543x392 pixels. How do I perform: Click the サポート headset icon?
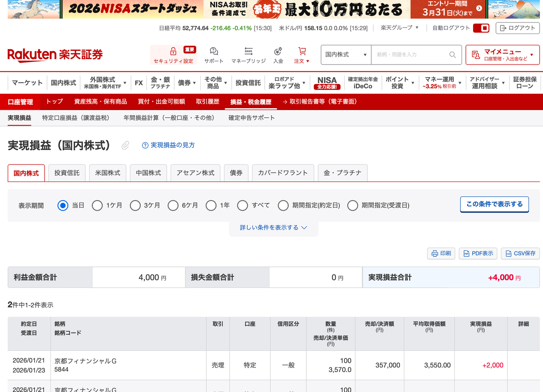click(213, 51)
